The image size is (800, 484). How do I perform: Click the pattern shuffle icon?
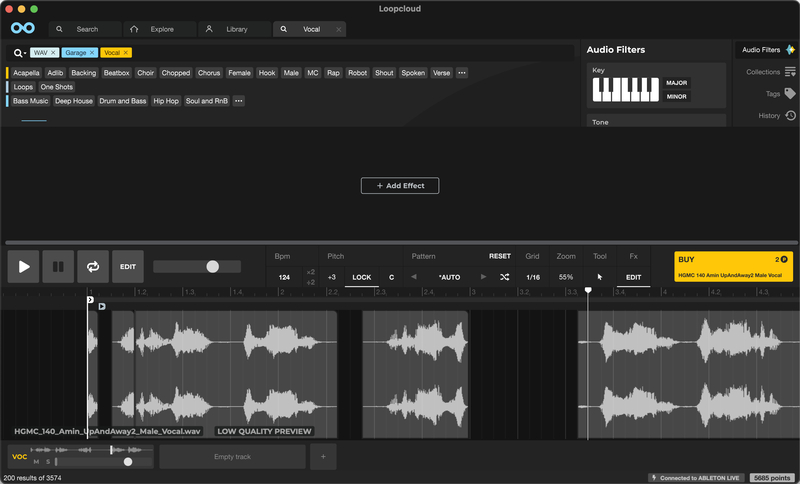coord(504,277)
